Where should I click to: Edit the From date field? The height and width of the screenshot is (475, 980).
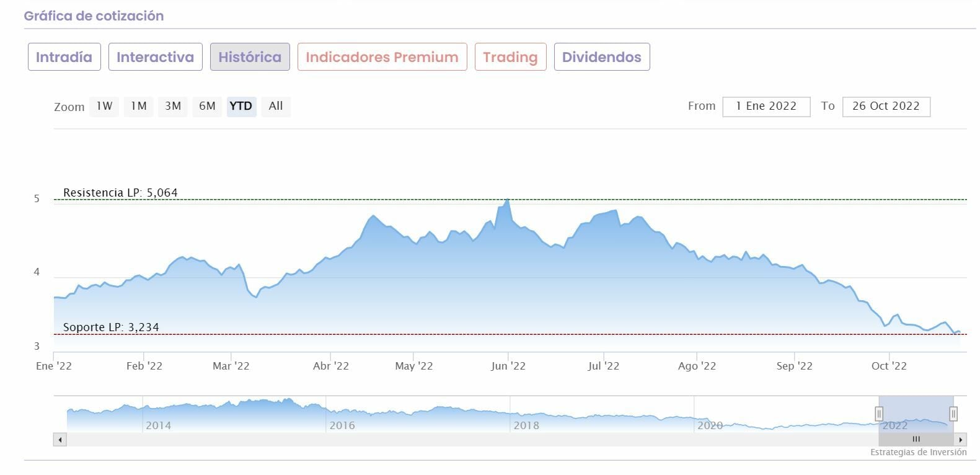(766, 106)
